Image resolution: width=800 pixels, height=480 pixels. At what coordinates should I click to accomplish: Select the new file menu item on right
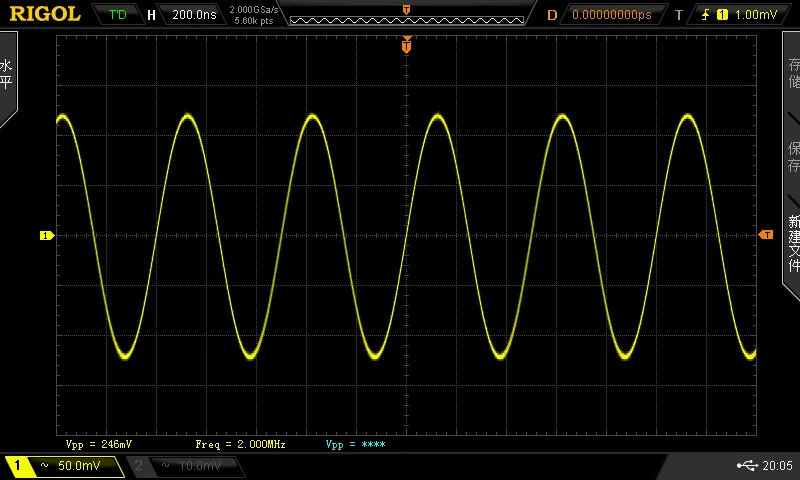793,243
